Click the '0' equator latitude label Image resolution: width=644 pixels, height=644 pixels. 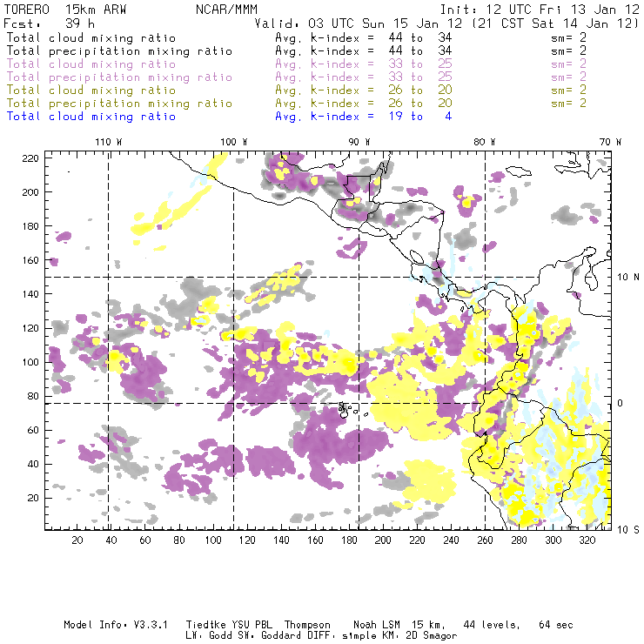point(621,403)
